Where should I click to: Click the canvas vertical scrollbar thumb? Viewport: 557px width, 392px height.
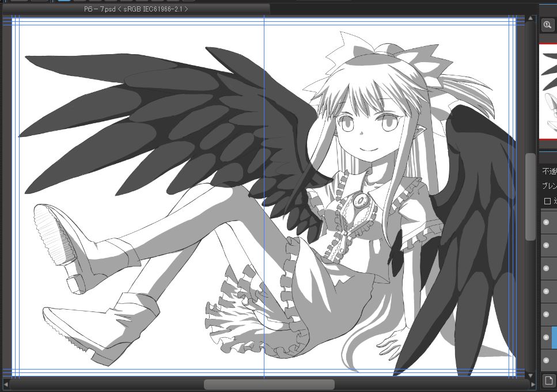coord(531,197)
